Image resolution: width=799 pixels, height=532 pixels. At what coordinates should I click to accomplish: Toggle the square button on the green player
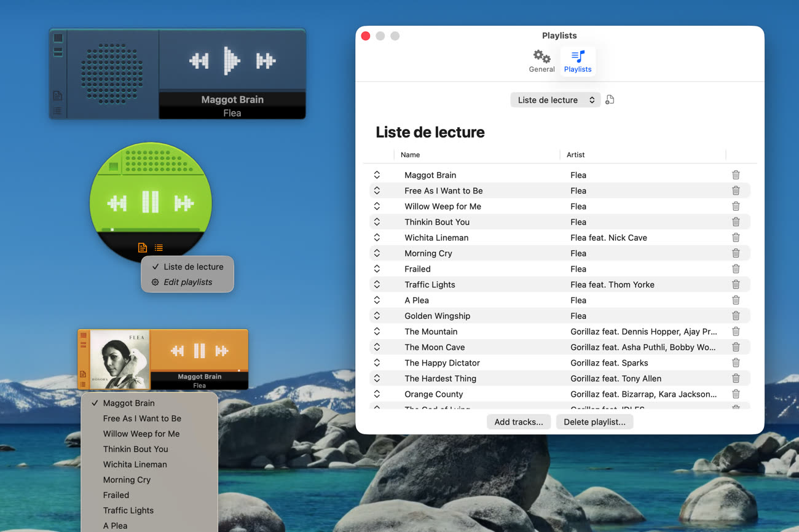(x=114, y=166)
